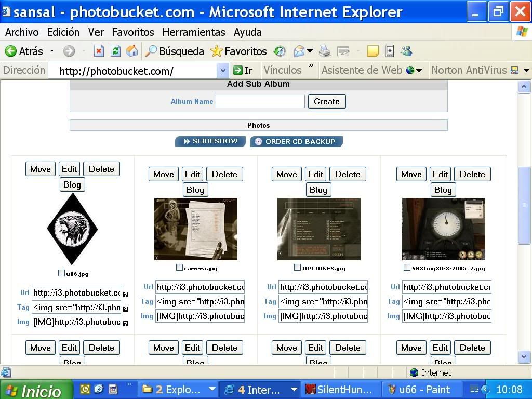Select the carrera.jpg checkbox
The width and height of the screenshot is (532, 399).
pos(179,268)
